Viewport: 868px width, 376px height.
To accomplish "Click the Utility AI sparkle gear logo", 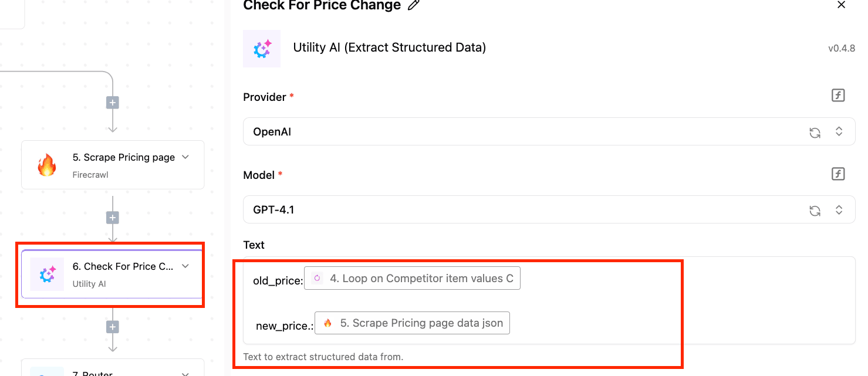I will pyautogui.click(x=262, y=49).
